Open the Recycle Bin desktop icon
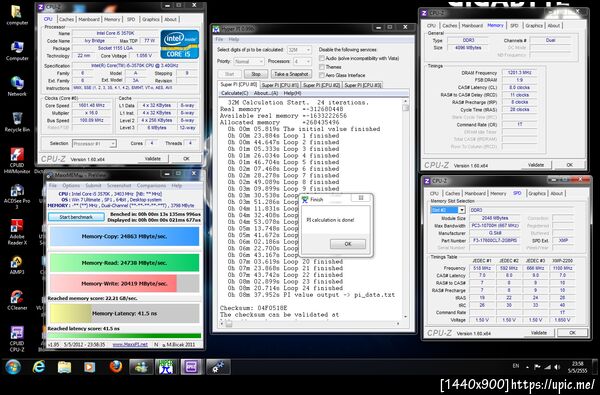Image resolution: width=600 pixels, height=395 pixels. 17,122
